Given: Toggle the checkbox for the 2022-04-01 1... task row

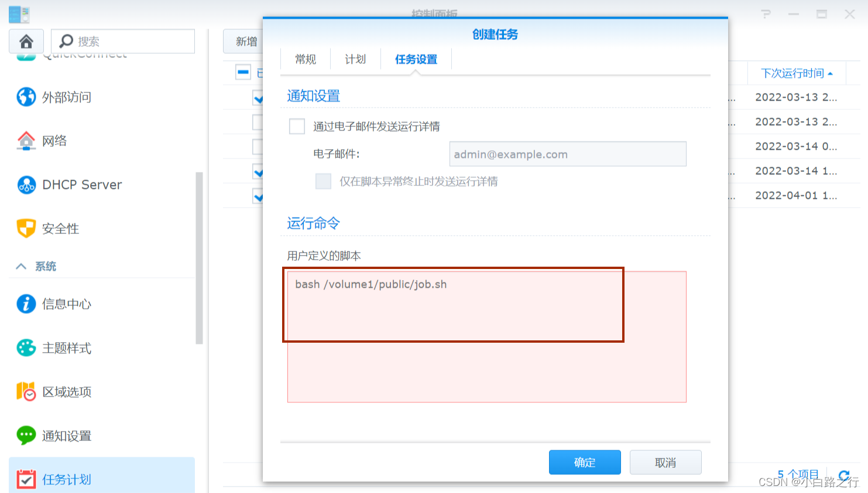Looking at the screenshot, I should tap(258, 195).
